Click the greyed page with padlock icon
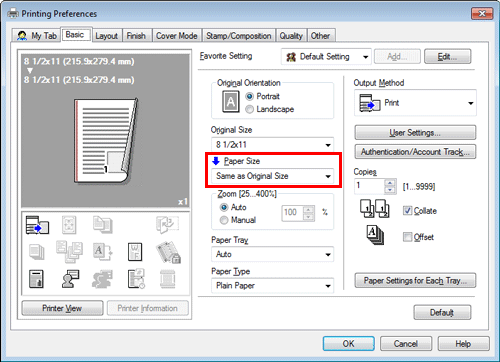The width and height of the screenshot is (500, 362). pos(168,252)
